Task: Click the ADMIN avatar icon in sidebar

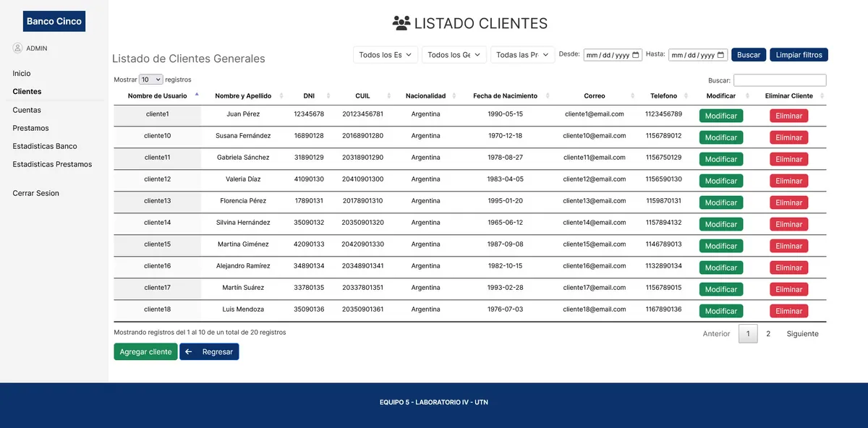Action: [17, 48]
